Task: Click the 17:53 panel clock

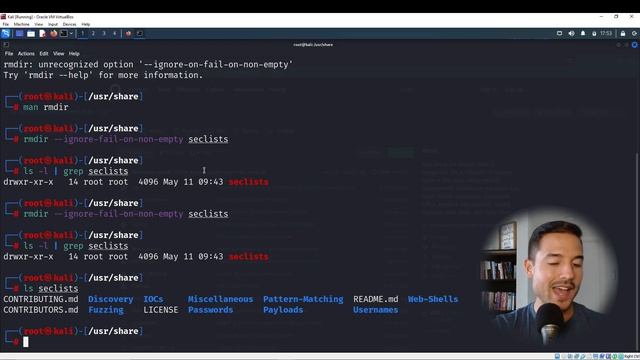Action: point(606,33)
